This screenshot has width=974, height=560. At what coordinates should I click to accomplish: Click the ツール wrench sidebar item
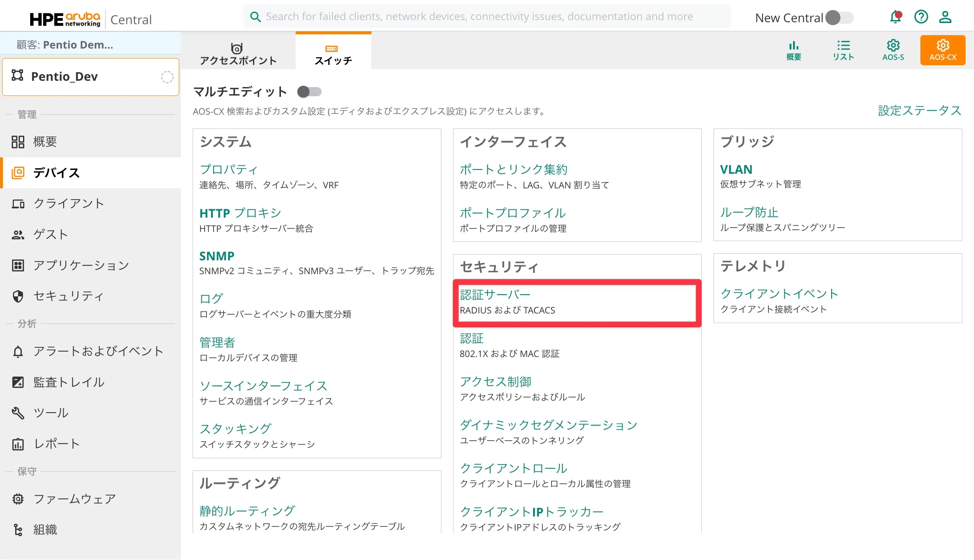[x=51, y=413]
